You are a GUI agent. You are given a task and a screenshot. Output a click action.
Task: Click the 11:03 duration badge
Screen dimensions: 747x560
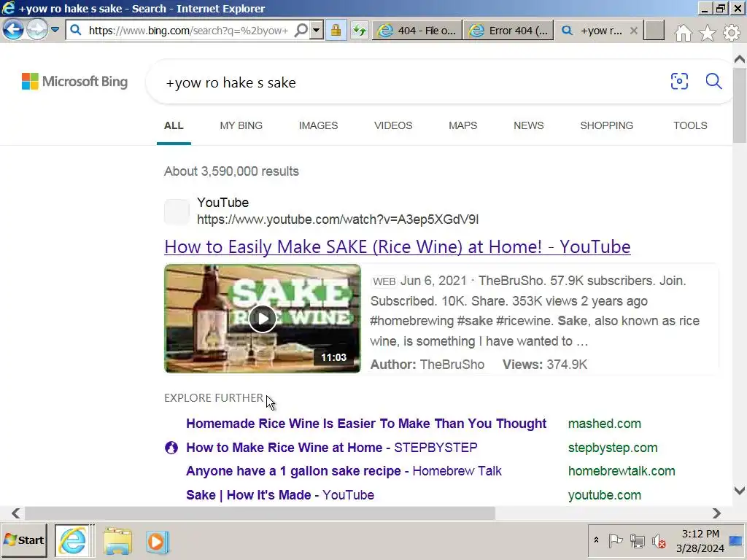coord(333,357)
